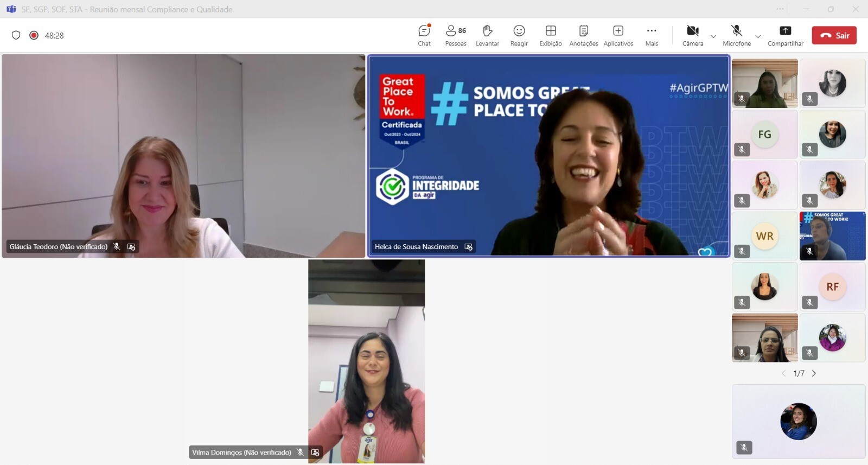
Task: Open the Aplicativos apps panel
Action: (618, 35)
